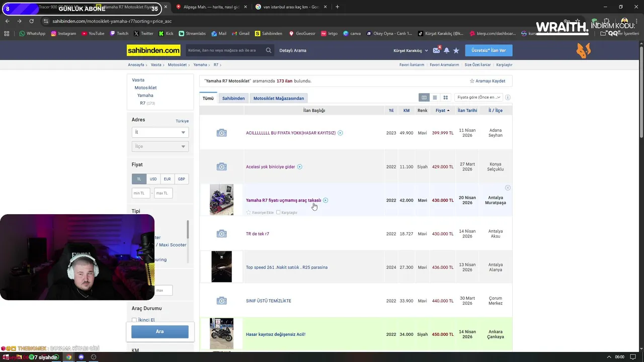Click the sahibinden.com logo

[153, 50]
